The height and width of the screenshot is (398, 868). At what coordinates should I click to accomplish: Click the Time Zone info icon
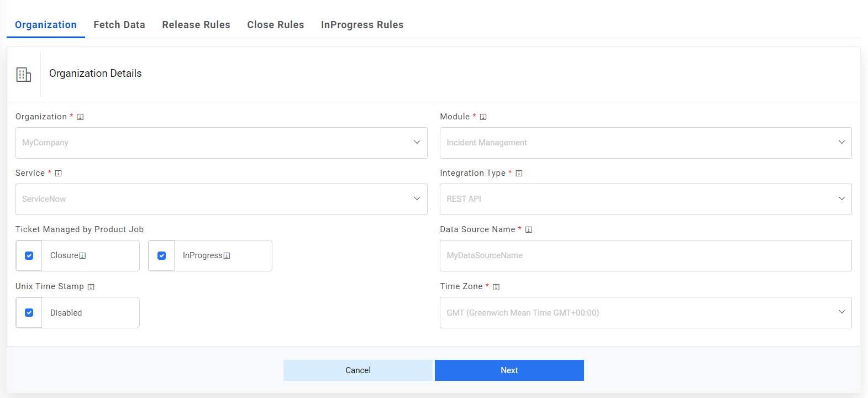(x=496, y=287)
